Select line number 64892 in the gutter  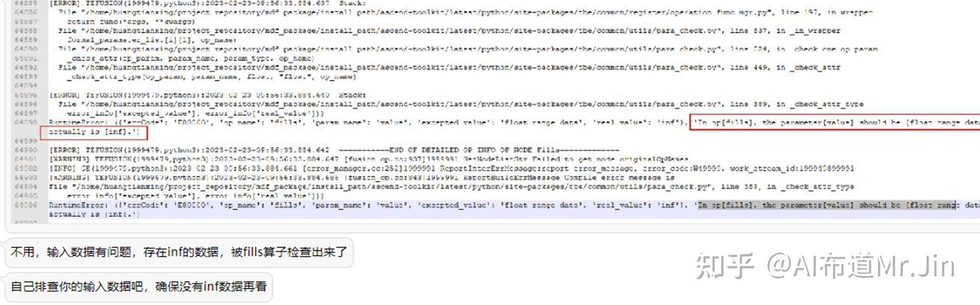pyautogui.click(x=26, y=67)
